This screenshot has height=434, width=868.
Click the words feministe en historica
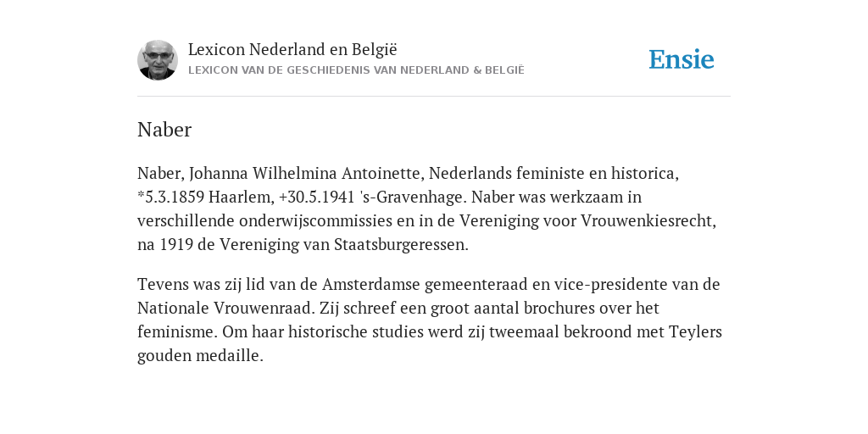pyautogui.click(x=598, y=173)
